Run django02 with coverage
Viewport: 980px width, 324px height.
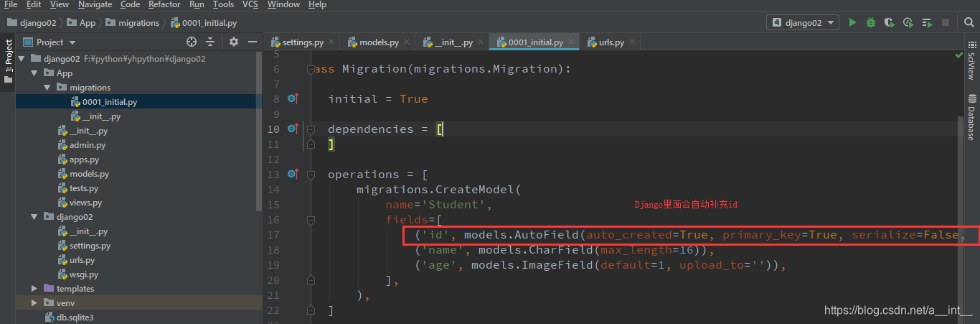[890, 23]
